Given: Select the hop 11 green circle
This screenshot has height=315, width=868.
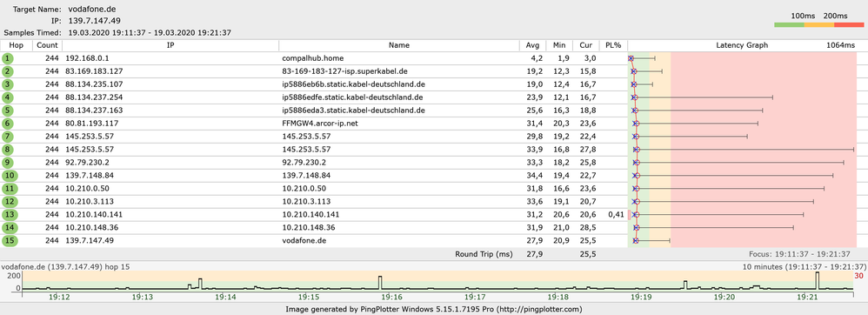Looking at the screenshot, I should 10,188.
